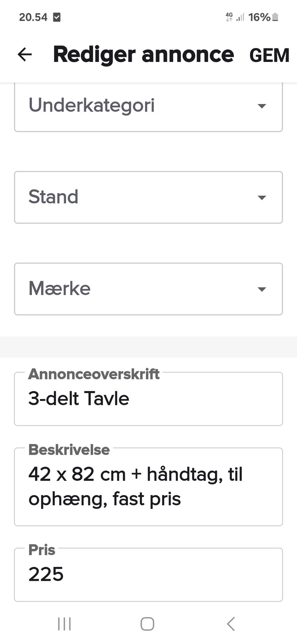Viewport: 297px width, 644px height.
Task: Tap the Rediger annonce page title
Action: coord(143,54)
